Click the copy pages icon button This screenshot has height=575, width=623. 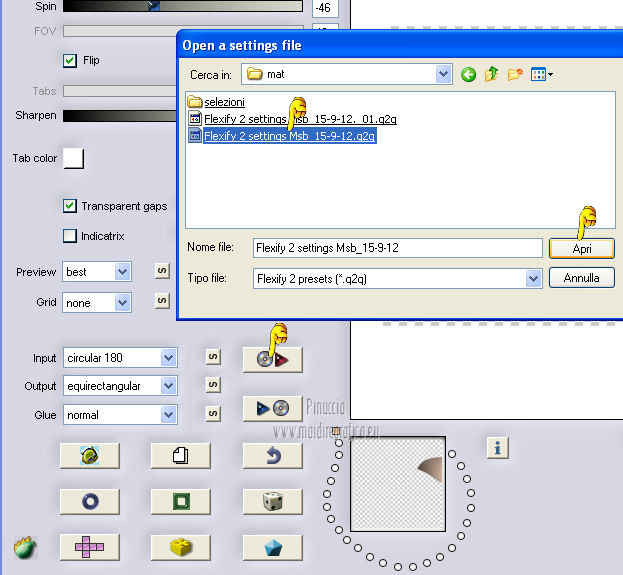tap(181, 455)
